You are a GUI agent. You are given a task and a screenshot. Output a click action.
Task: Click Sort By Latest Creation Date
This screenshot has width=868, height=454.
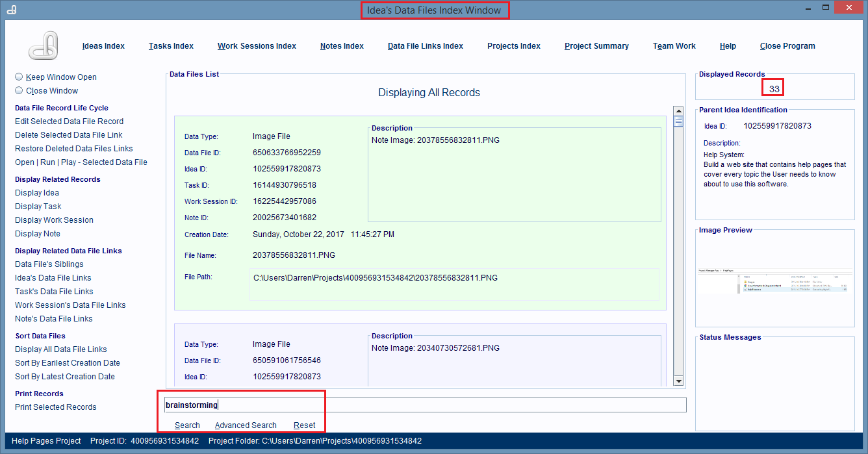(65, 377)
